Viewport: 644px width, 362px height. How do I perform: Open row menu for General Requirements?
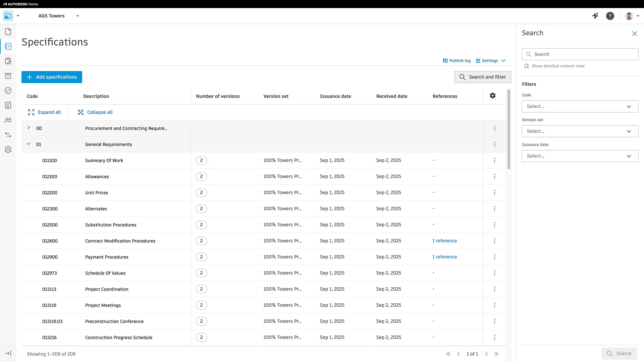(495, 144)
